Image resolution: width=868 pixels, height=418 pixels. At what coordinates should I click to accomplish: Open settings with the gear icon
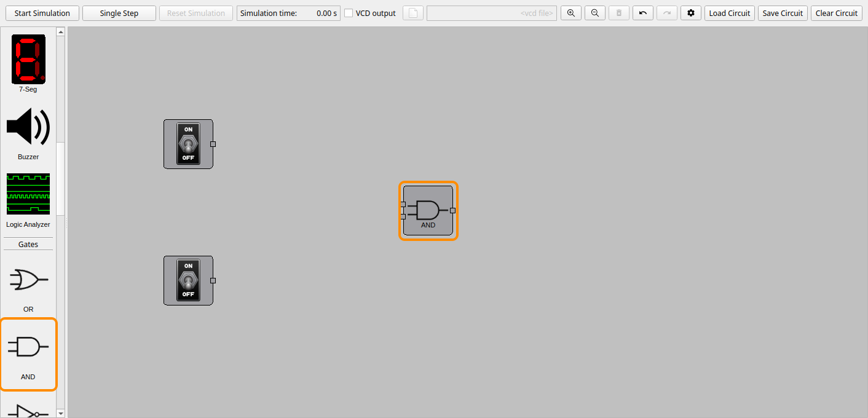click(691, 13)
